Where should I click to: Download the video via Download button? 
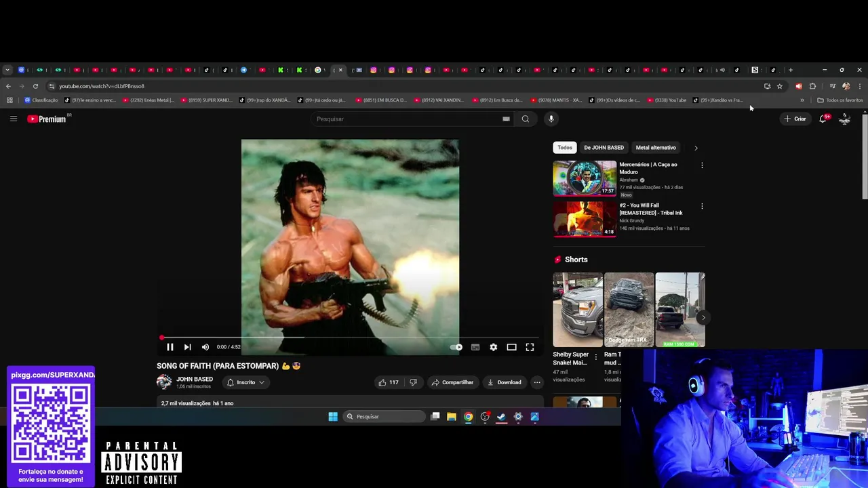(x=505, y=382)
